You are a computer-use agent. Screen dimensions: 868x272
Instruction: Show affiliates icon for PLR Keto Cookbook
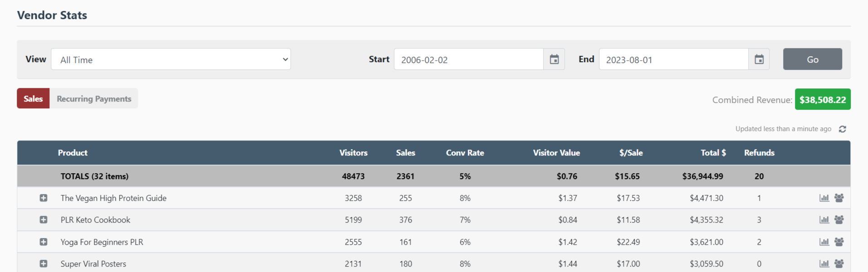pyautogui.click(x=839, y=220)
